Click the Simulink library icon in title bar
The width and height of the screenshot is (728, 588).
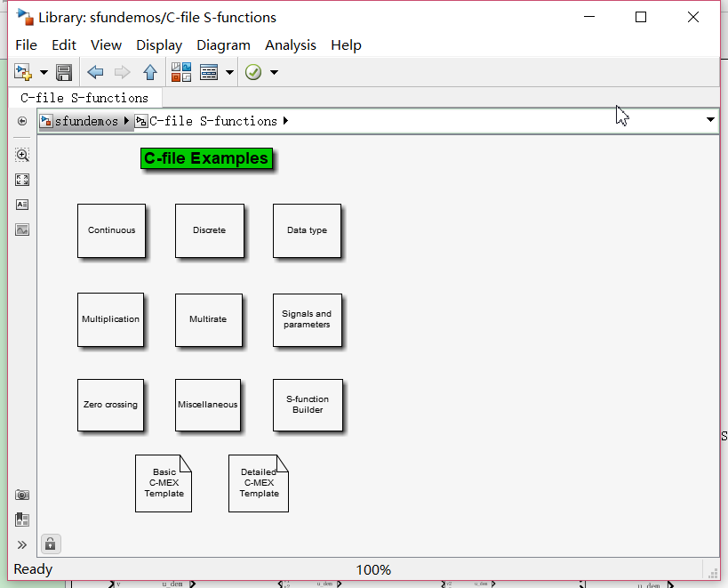pyautogui.click(x=25, y=17)
